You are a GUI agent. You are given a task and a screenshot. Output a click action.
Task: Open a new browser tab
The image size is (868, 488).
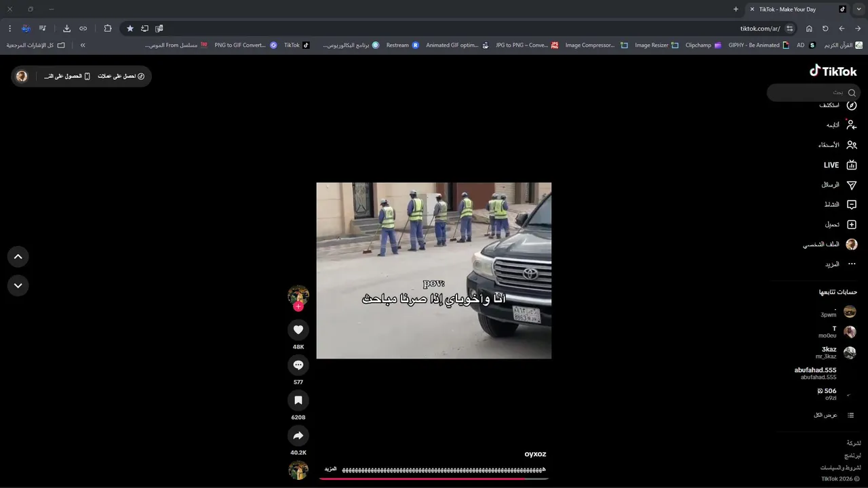(x=736, y=9)
